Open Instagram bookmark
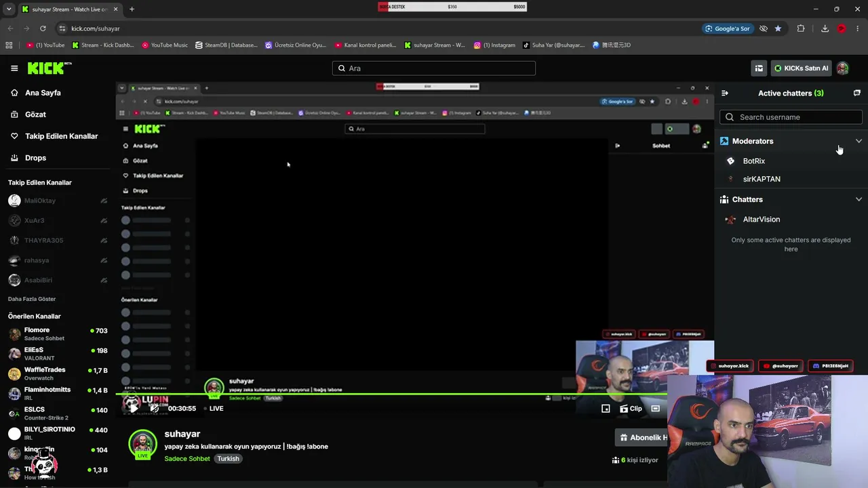868x488 pixels. (x=494, y=45)
